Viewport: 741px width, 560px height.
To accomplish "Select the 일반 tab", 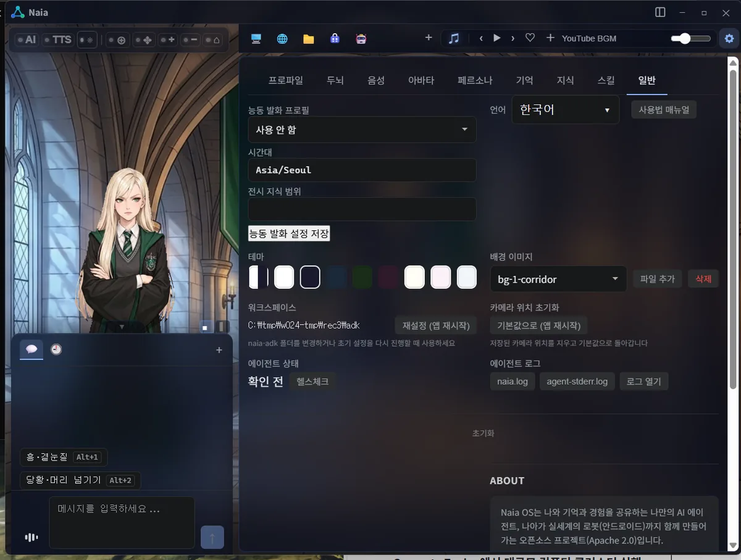I will point(647,80).
